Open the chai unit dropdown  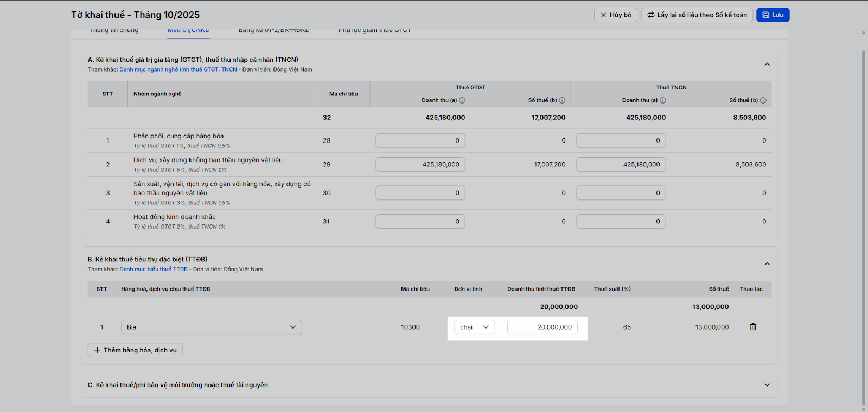[x=474, y=327]
